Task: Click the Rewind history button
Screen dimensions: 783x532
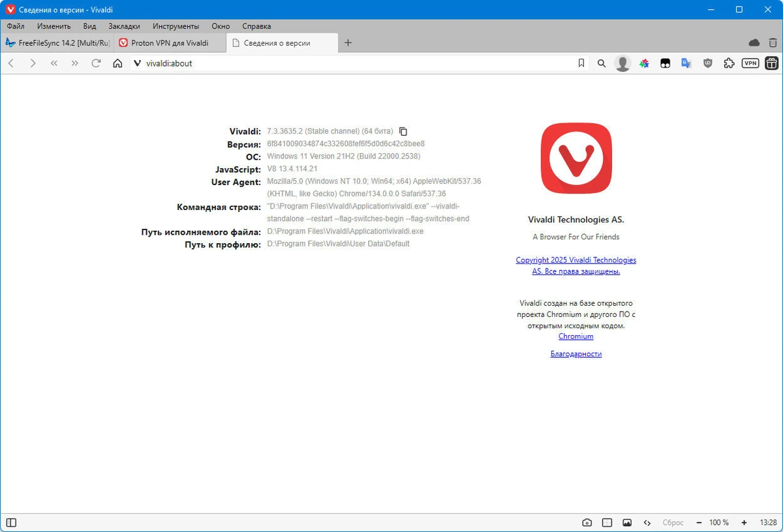Action: click(54, 63)
